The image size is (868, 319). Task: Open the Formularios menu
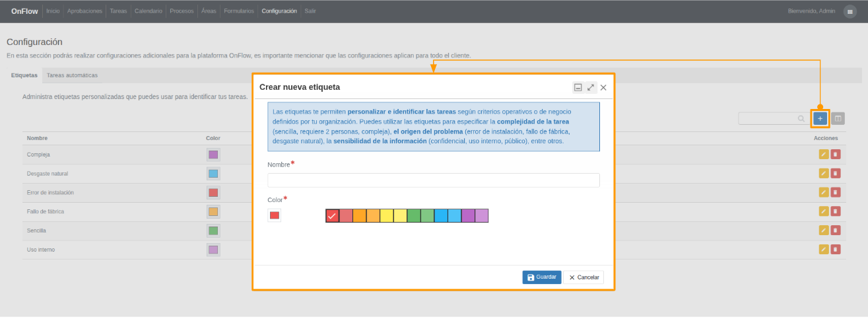pyautogui.click(x=239, y=11)
